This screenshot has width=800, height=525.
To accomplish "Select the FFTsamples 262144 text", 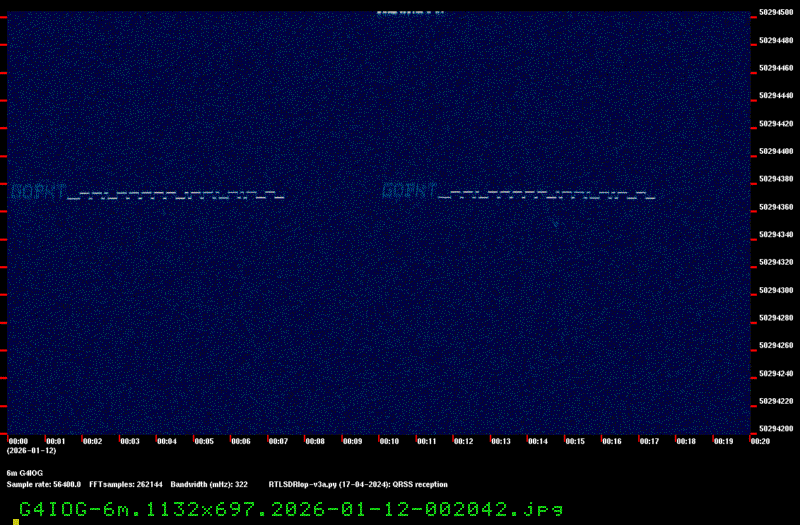I will 126,484.
